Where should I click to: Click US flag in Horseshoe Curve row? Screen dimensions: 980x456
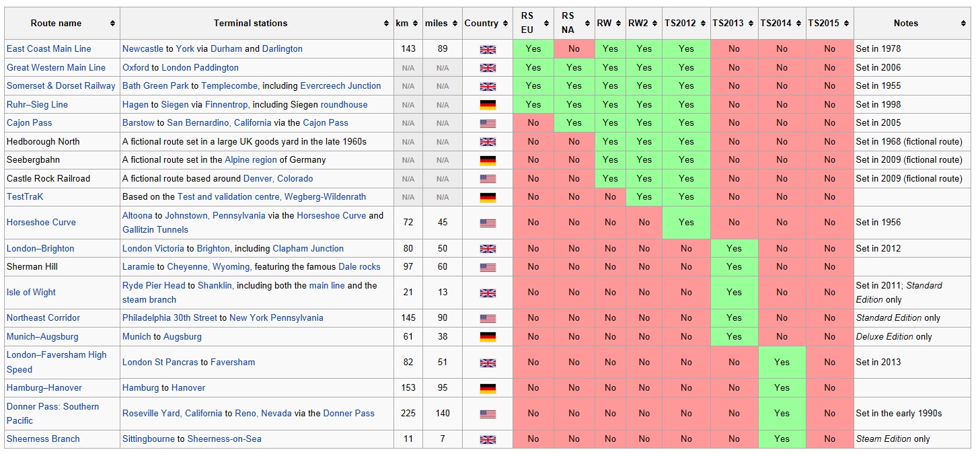point(488,223)
